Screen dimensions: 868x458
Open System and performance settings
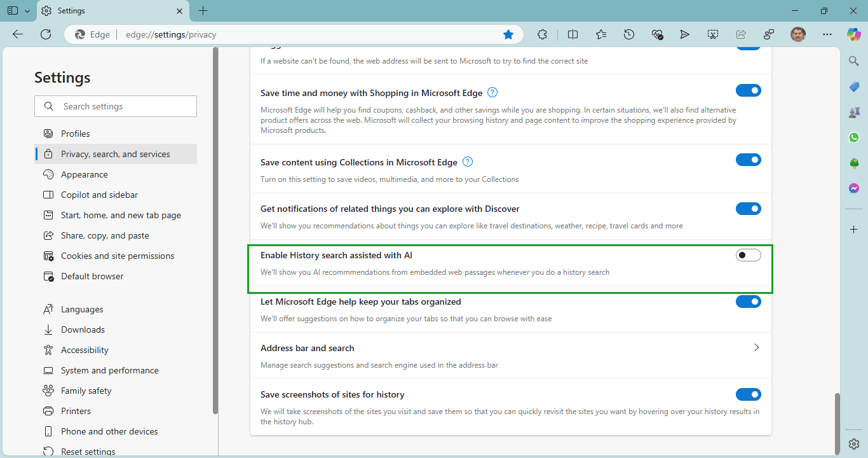[116, 370]
